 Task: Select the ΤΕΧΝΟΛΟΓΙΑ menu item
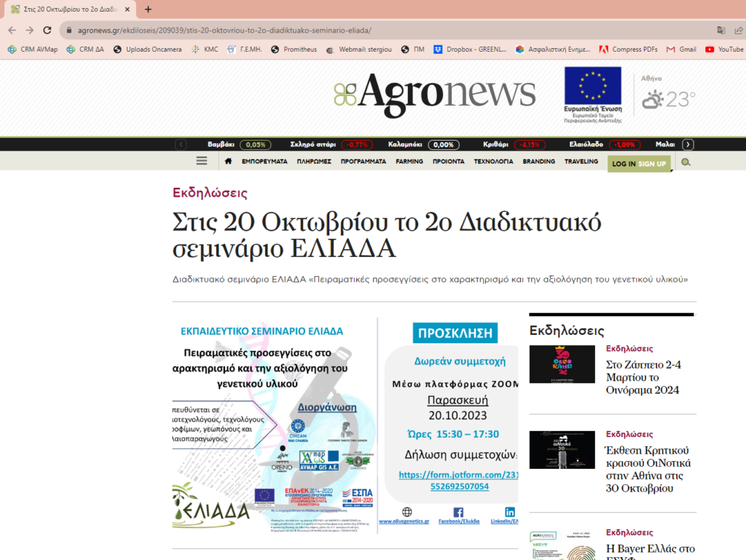click(493, 162)
